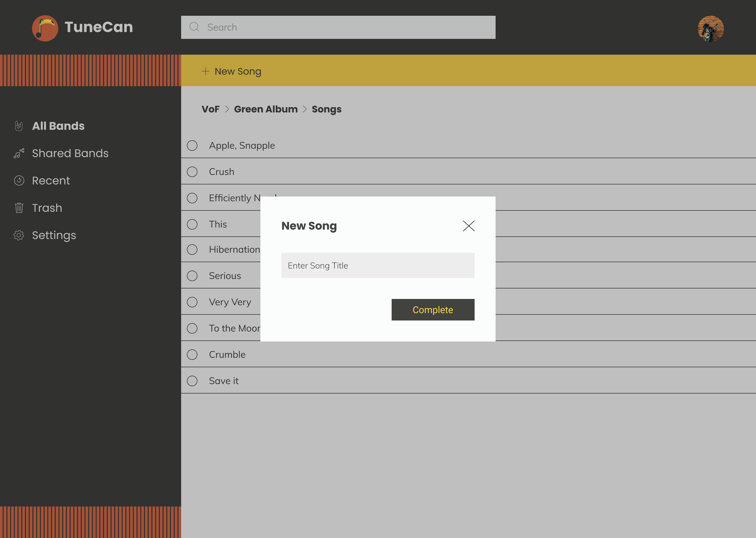Open Settings in sidebar
756x538 pixels.
pyautogui.click(x=54, y=236)
